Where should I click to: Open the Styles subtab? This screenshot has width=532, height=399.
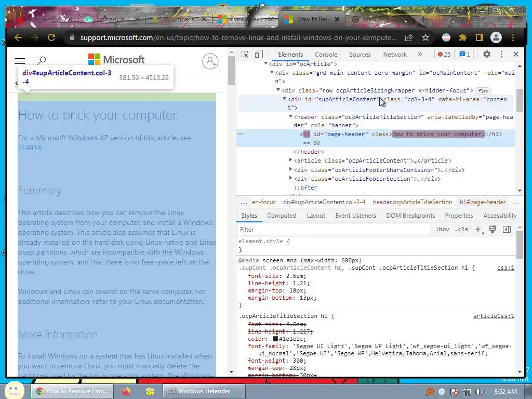249,216
